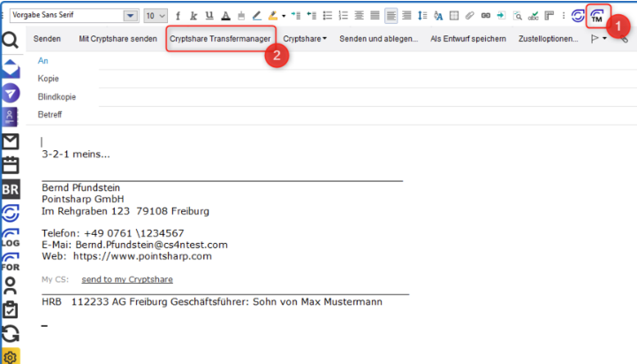Viewport: 637px width, 364px height.
Task: Open the black envelope sidebar icon
Action: pos(11,141)
